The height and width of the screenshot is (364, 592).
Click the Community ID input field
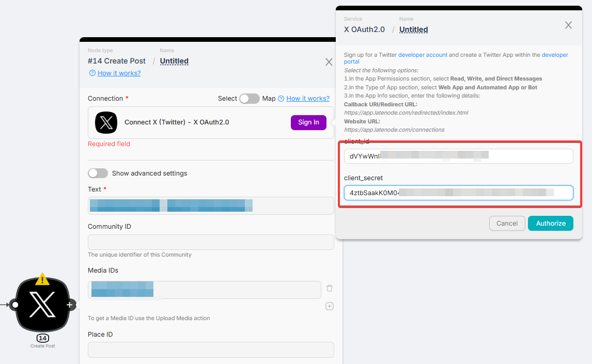point(211,242)
